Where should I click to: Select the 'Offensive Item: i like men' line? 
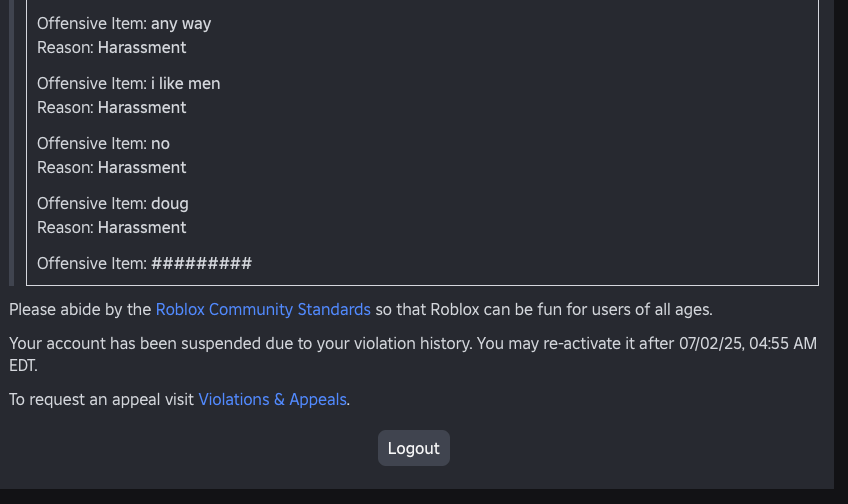pos(129,83)
